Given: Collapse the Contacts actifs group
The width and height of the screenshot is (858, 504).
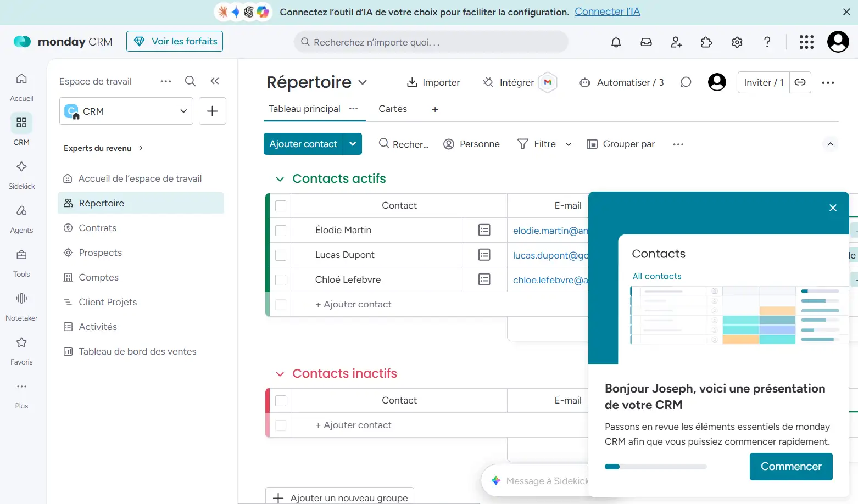Looking at the screenshot, I should coord(280,179).
